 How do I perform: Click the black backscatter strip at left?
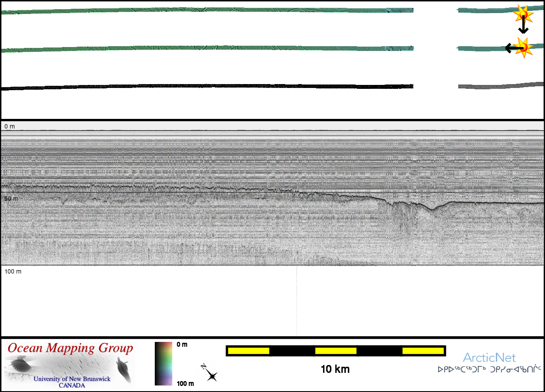pyautogui.click(x=174, y=87)
